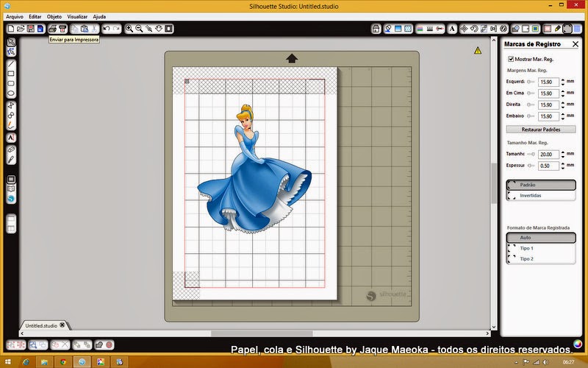Click the scissors Cut icon
Screen dimensions: 588x368
tap(95, 29)
